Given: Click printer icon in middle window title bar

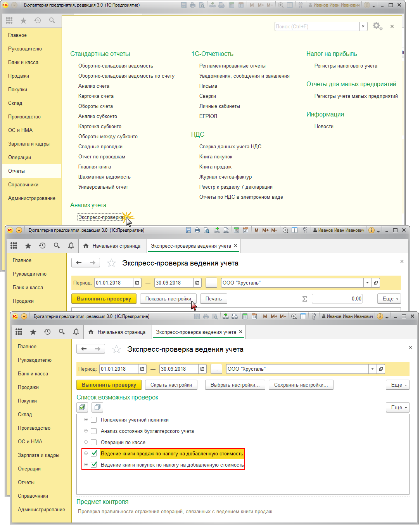Looking at the screenshot, I should pyautogui.click(x=197, y=230).
